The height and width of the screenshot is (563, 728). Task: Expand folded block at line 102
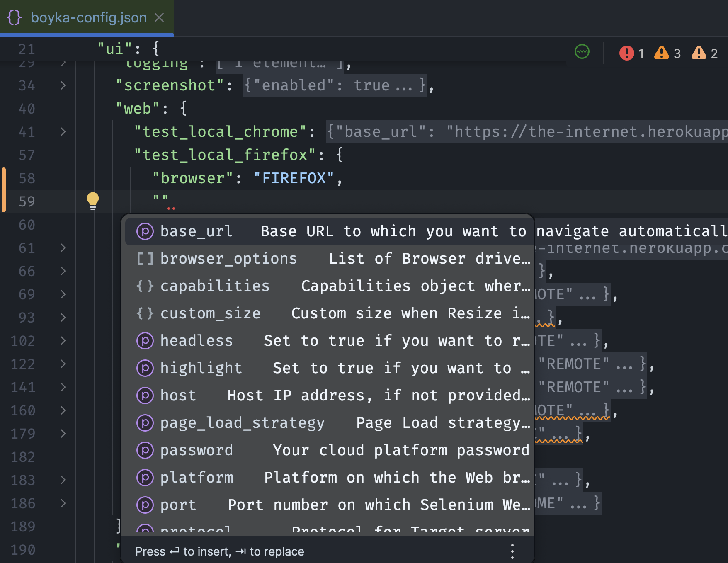pos(63,341)
